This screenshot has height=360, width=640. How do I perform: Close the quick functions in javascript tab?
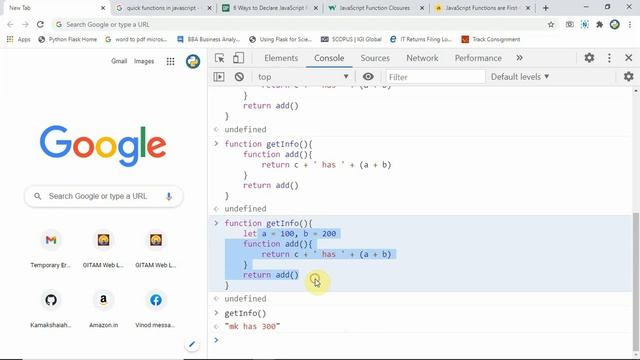tap(209, 8)
